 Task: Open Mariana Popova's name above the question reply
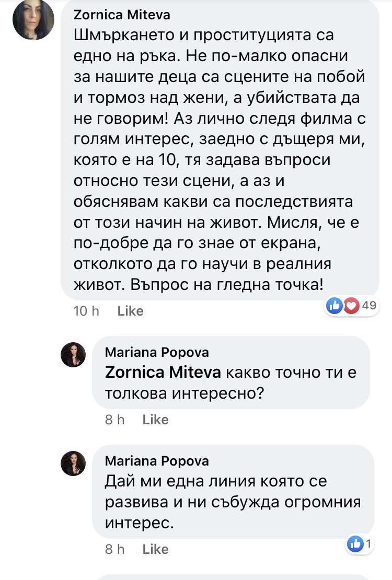tap(157, 352)
